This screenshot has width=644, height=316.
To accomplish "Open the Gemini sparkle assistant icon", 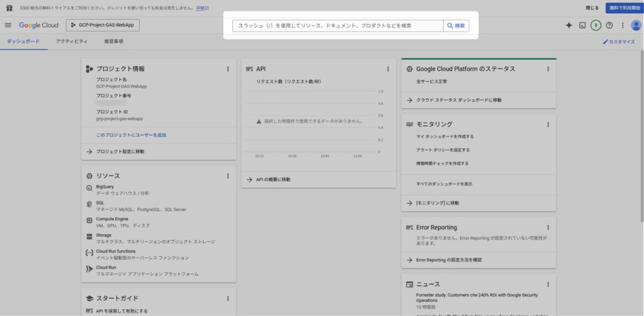I will (x=569, y=25).
